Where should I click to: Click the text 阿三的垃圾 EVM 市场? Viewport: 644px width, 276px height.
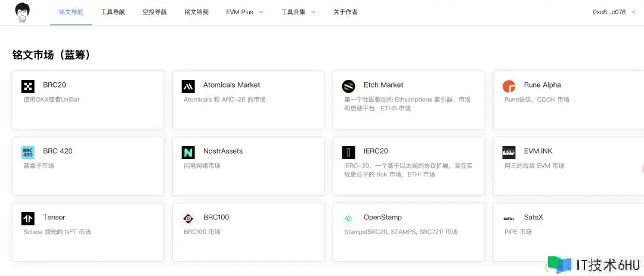tap(534, 166)
